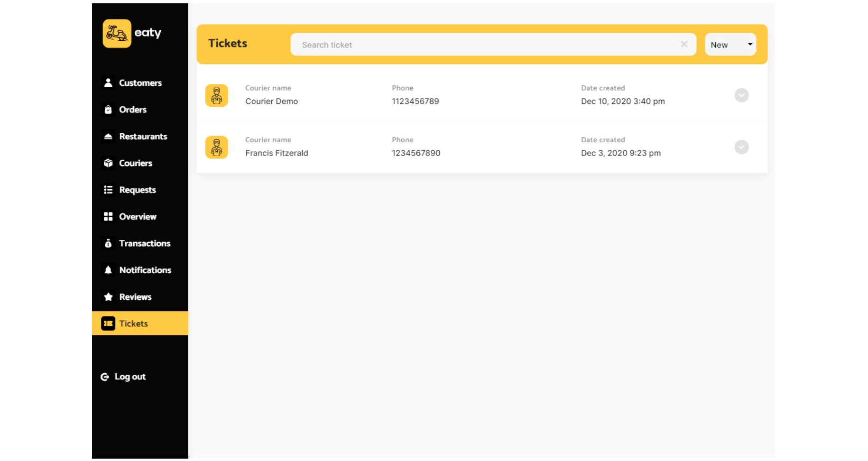Click the Tickets ticket icon in sidebar

(x=108, y=323)
